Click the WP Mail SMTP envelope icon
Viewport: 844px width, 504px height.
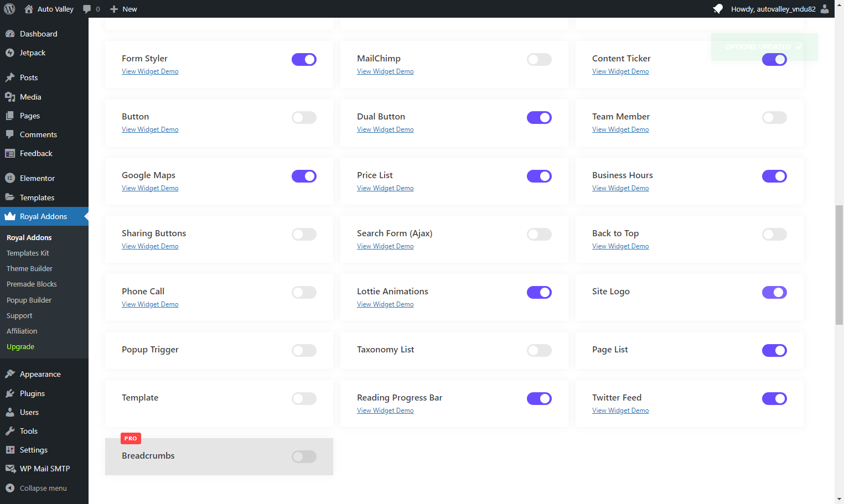[x=10, y=469]
